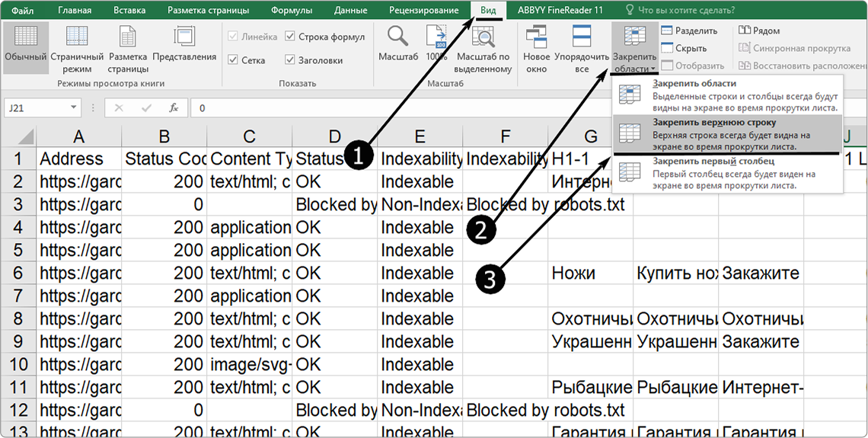This screenshot has height=438, width=868.
Task: Switch to the Data (Данные) tab
Action: pyautogui.click(x=349, y=10)
